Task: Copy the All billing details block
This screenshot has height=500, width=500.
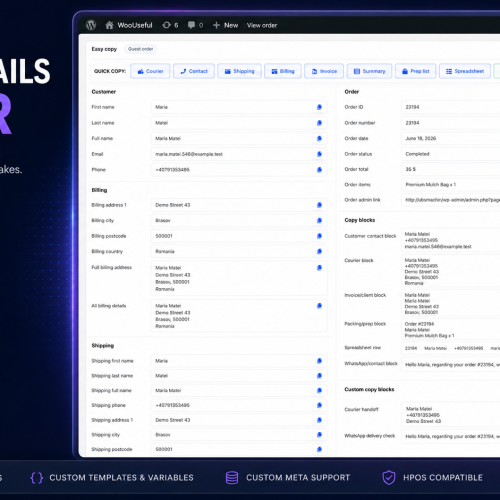Action: click(x=319, y=306)
